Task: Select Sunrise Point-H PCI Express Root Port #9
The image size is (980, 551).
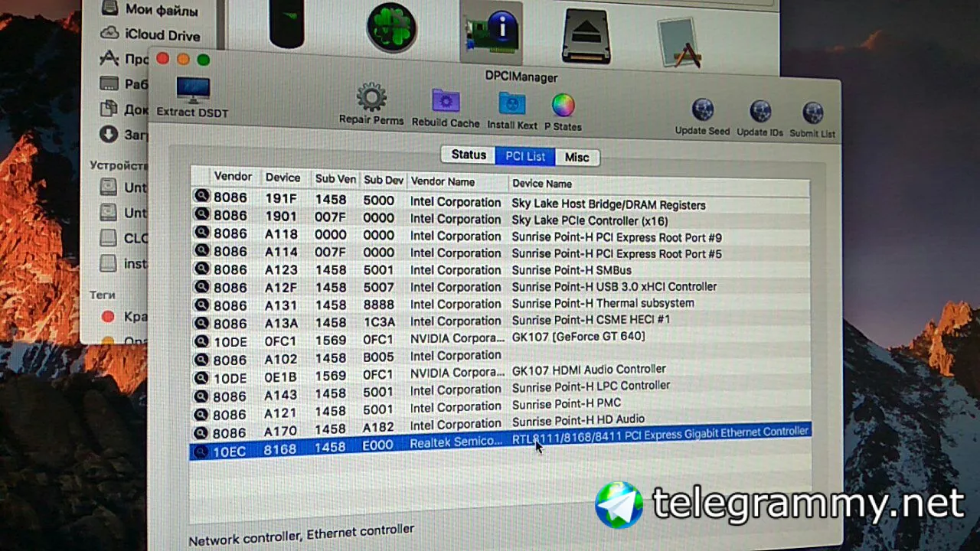Action: pos(501,236)
